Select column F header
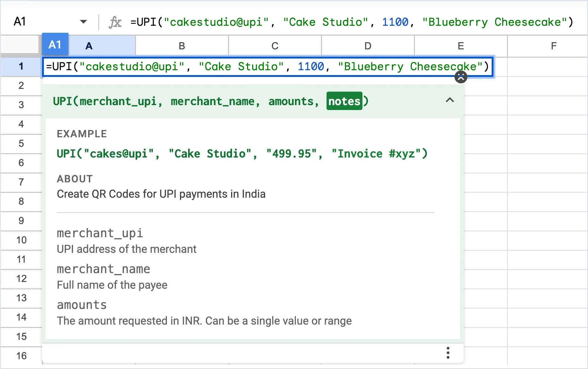 (553, 45)
